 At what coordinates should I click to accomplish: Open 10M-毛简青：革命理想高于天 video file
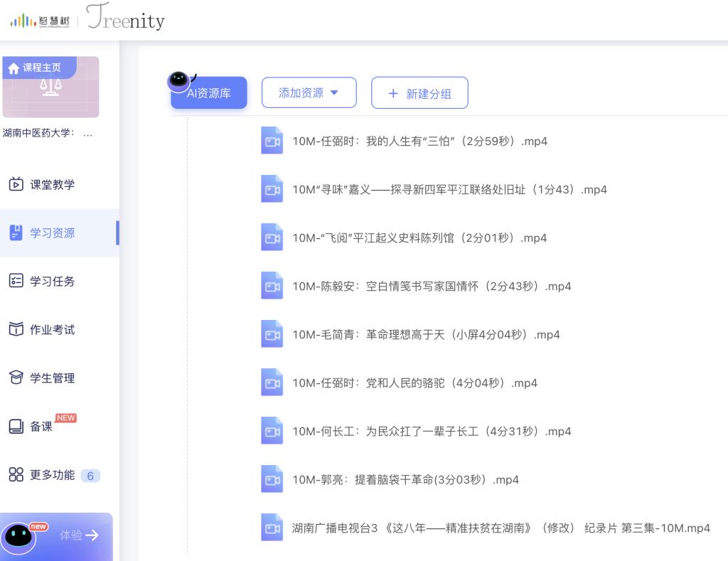tap(425, 334)
